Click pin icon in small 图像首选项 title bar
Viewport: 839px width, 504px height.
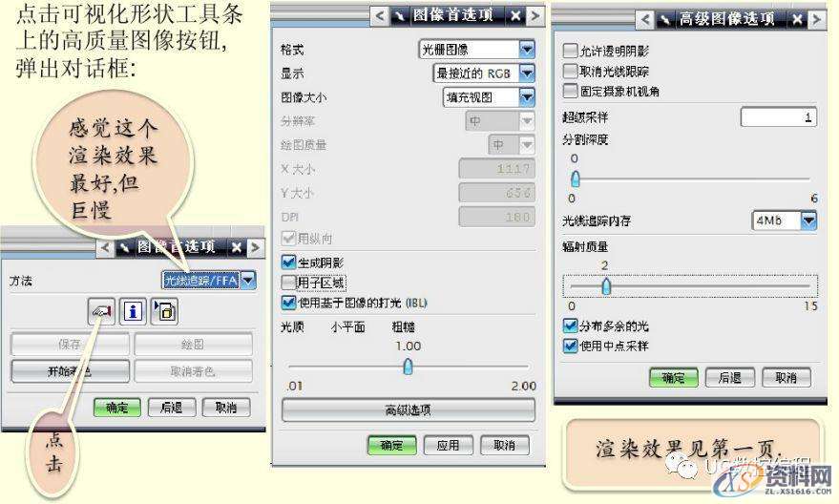pyautogui.click(x=125, y=248)
